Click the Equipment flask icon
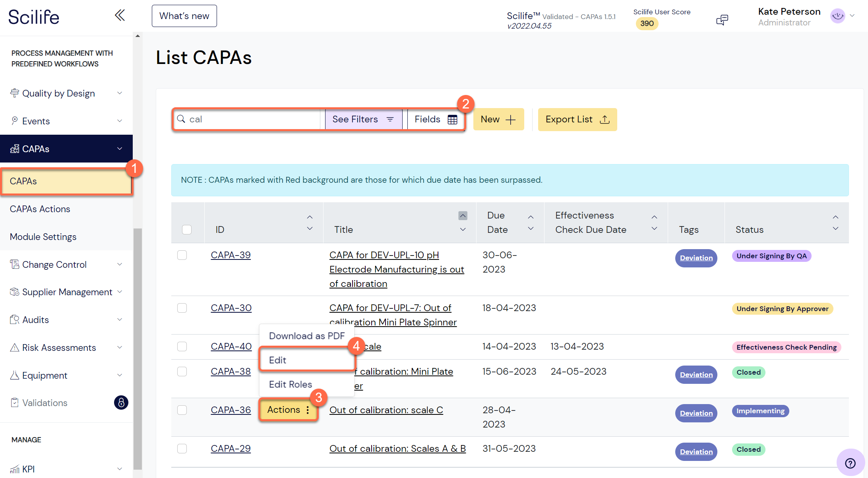The width and height of the screenshot is (868, 478). pos(15,375)
